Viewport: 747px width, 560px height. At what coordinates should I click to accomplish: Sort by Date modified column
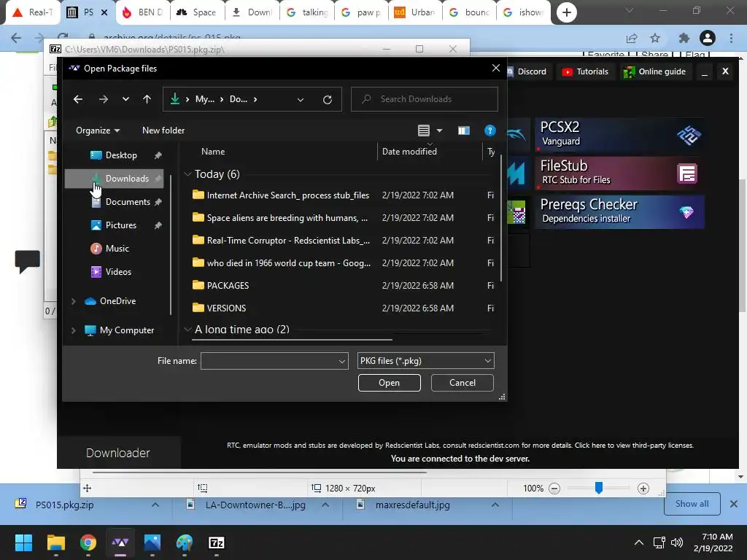click(x=409, y=152)
